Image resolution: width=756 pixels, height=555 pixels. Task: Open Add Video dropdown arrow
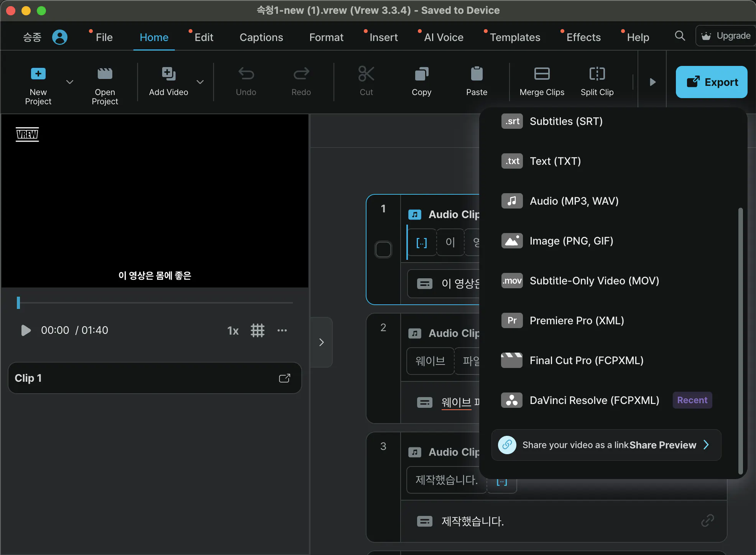point(200,82)
